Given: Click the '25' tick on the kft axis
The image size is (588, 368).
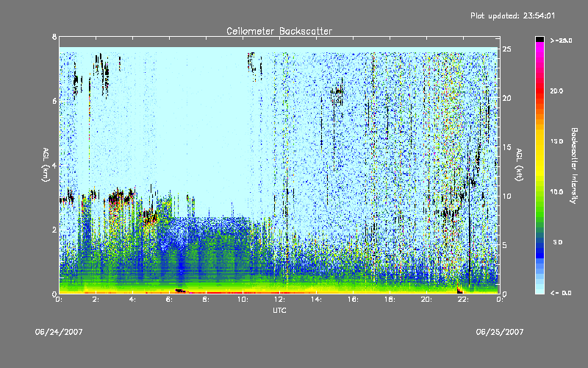Looking at the screenshot, I should 506,49.
